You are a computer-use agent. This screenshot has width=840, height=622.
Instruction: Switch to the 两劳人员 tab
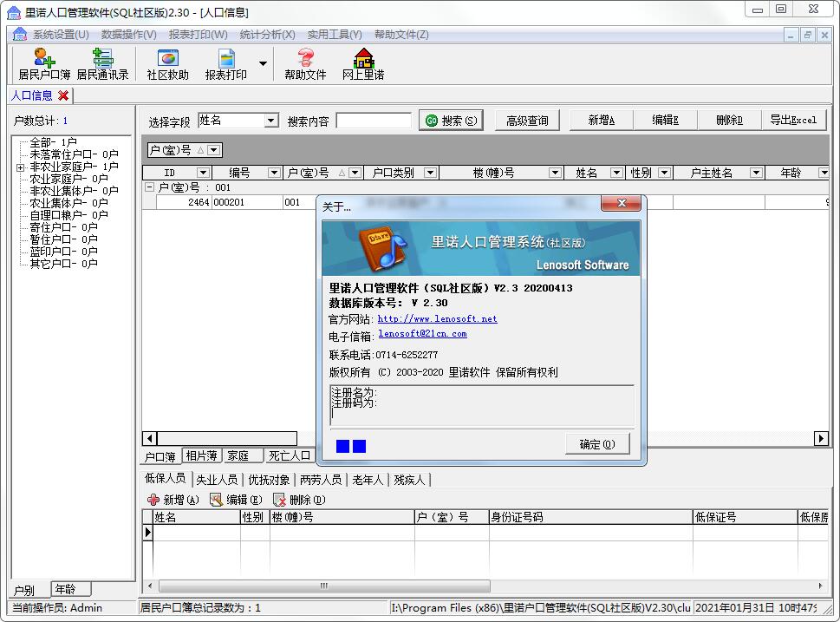point(321,480)
